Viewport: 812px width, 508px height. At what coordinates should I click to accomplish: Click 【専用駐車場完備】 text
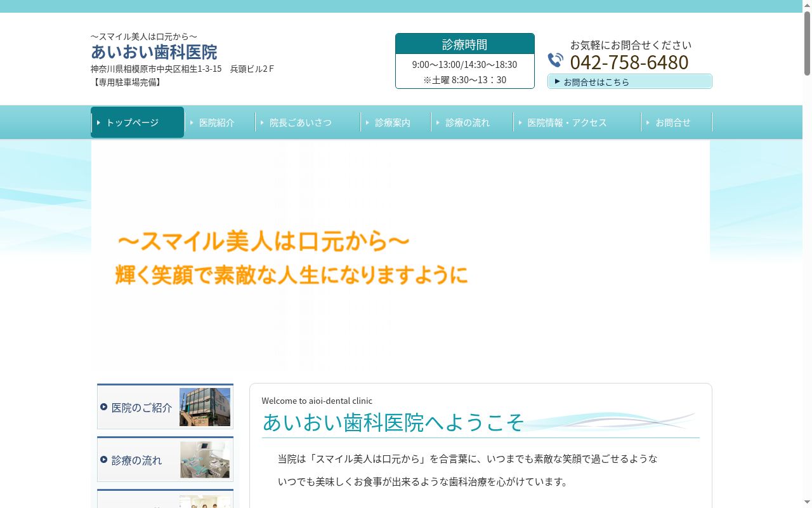pyautogui.click(x=128, y=82)
